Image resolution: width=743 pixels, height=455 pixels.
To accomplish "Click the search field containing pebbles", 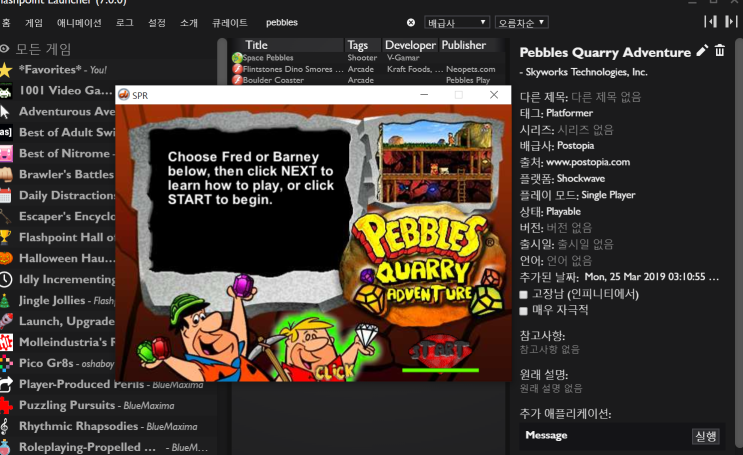I will 332,22.
